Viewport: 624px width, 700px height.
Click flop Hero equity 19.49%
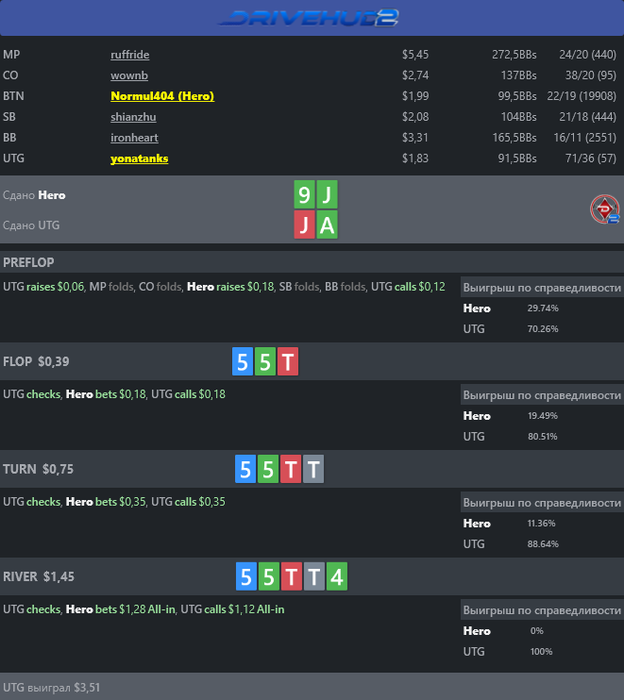click(543, 416)
